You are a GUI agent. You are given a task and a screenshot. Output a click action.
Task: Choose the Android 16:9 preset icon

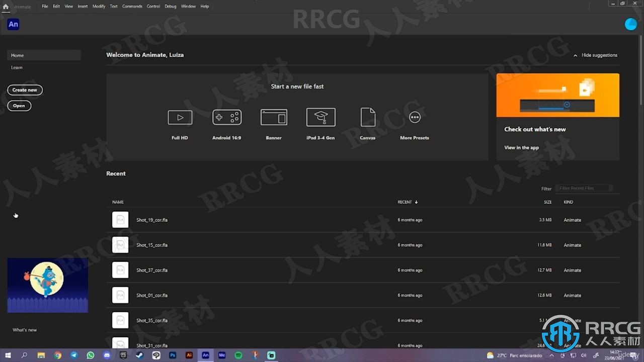227,118
